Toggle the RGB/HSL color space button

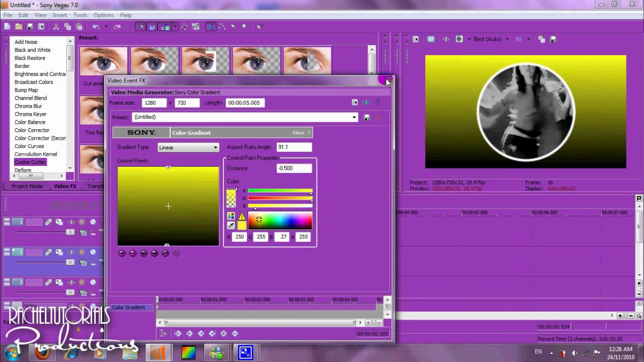click(231, 216)
